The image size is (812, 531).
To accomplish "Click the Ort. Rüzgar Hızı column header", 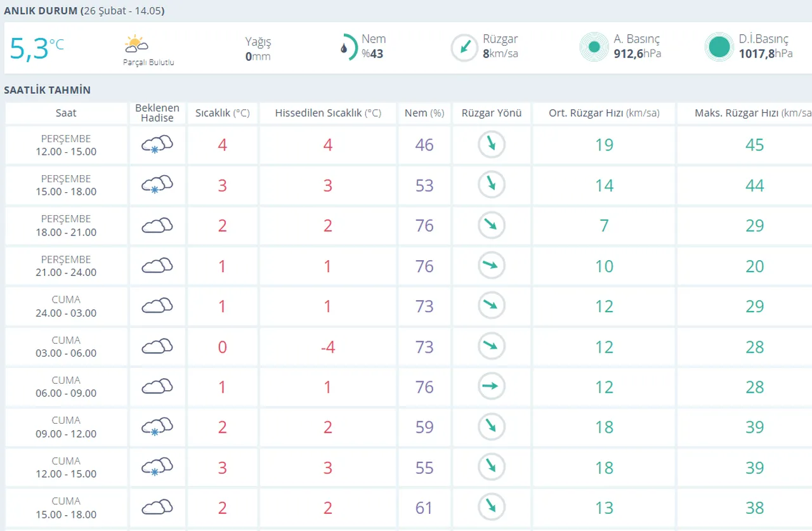I will coord(604,113).
